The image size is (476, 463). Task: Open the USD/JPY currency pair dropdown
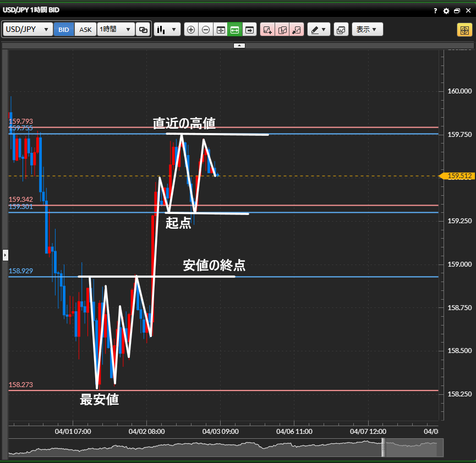click(x=28, y=30)
